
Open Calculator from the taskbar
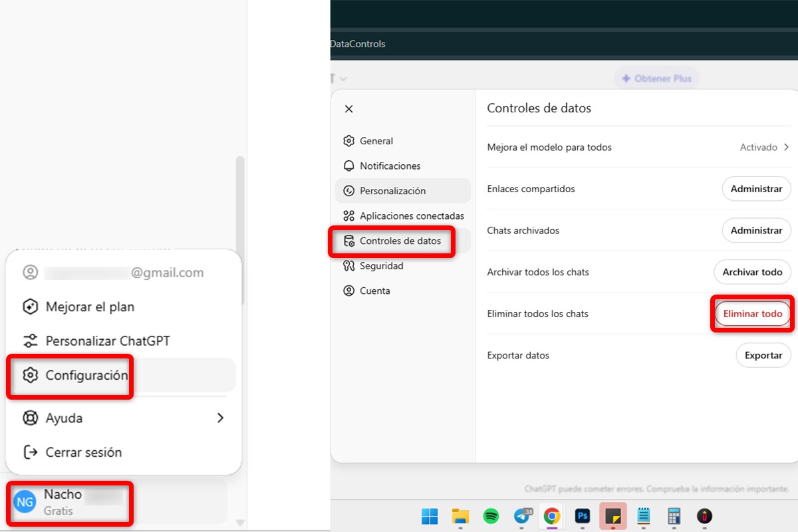click(674, 516)
